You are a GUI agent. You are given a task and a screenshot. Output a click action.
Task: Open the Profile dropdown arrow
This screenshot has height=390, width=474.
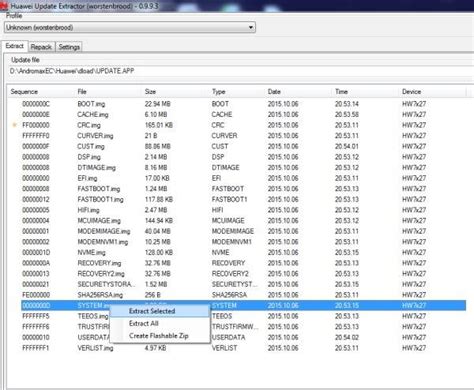click(x=251, y=27)
